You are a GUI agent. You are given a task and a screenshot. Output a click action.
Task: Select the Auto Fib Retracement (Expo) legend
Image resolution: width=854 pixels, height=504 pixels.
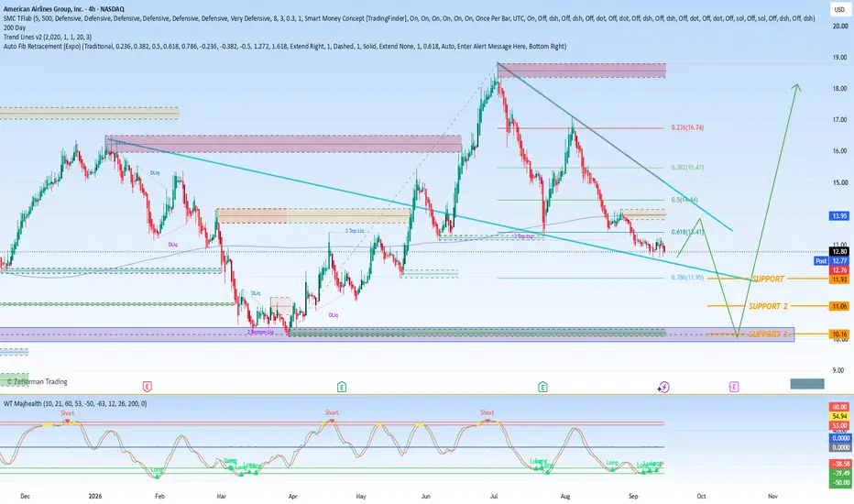(285, 47)
